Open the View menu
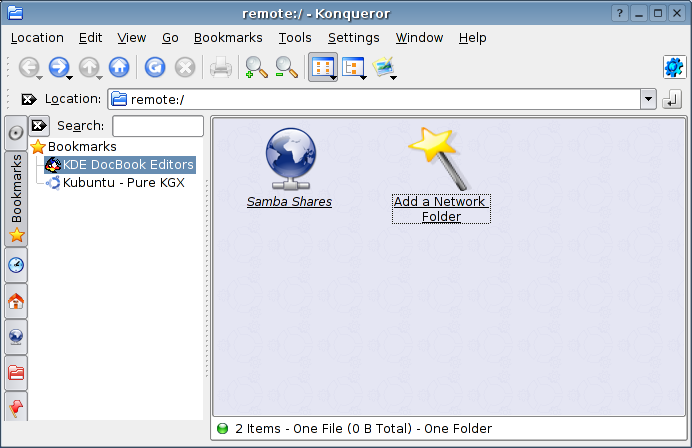This screenshot has width=692, height=448. coord(132,38)
